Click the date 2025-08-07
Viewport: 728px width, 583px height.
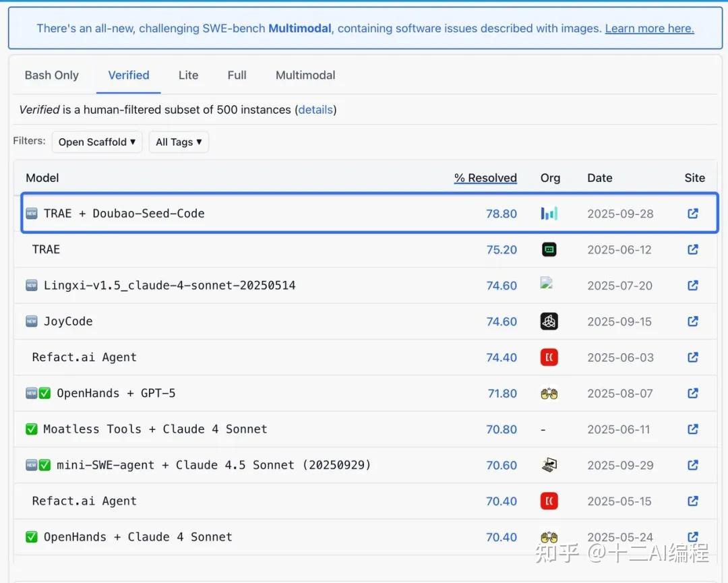(x=620, y=393)
